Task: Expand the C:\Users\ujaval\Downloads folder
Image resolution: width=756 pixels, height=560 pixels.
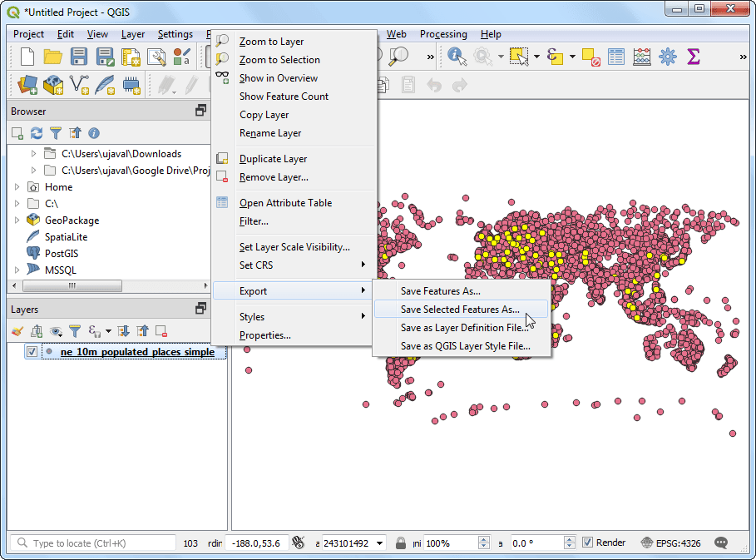Action: (32, 152)
